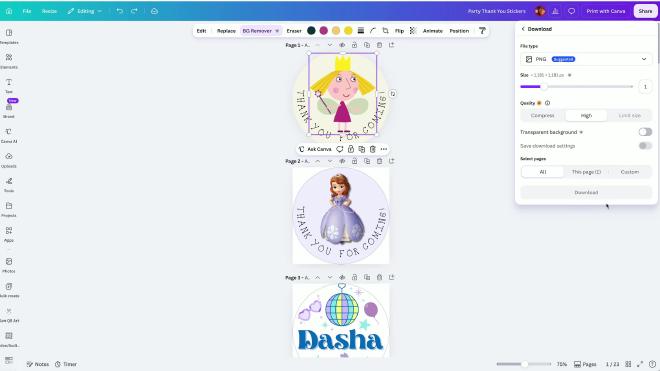Hide Page 2 using eye icon

click(342, 161)
